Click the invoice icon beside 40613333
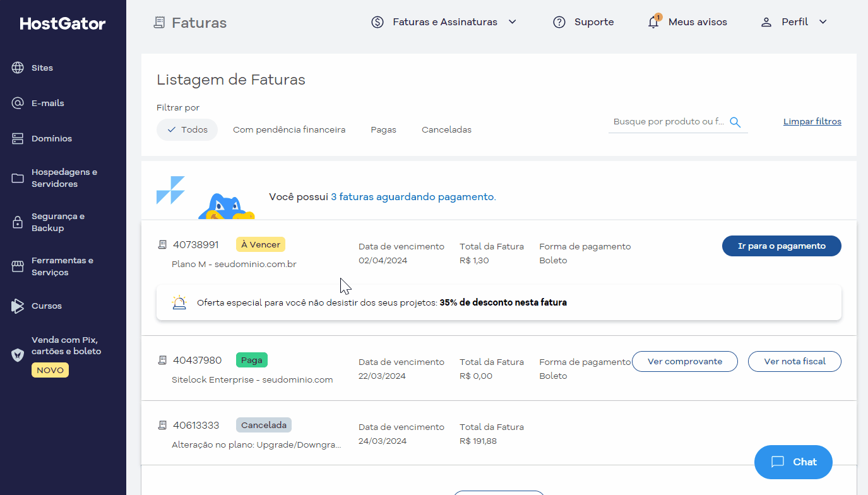 coord(162,425)
